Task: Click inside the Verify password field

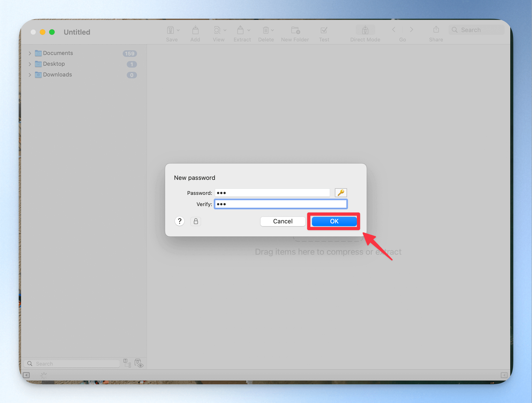Action: click(280, 204)
